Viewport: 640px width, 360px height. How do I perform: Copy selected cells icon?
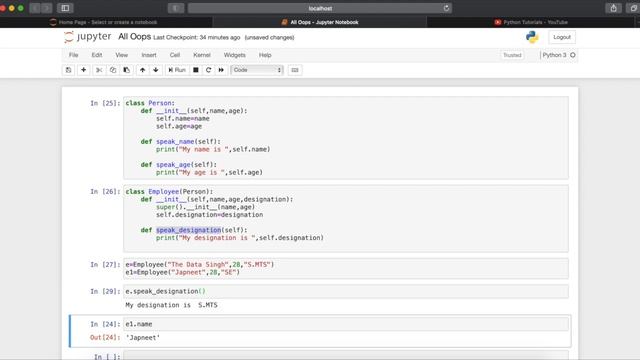[113, 70]
